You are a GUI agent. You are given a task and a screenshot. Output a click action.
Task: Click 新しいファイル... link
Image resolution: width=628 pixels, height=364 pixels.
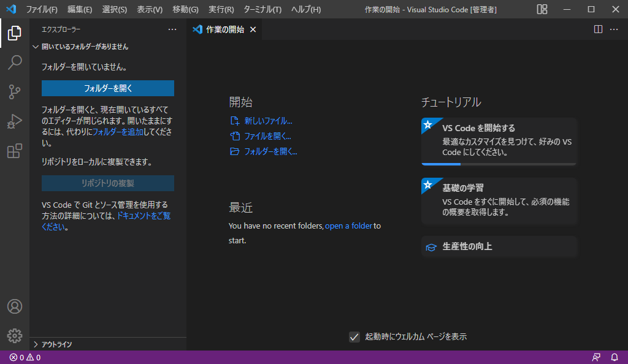click(x=261, y=121)
